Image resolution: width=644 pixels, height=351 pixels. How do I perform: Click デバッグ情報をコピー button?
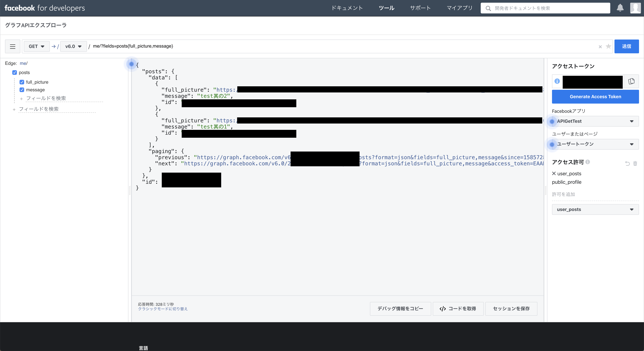coord(400,309)
